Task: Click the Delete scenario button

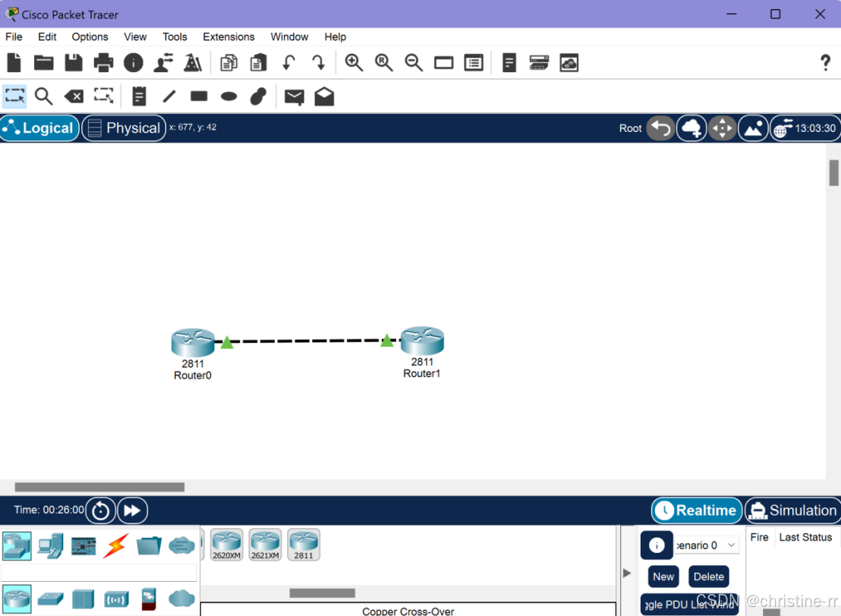Action: coord(708,577)
